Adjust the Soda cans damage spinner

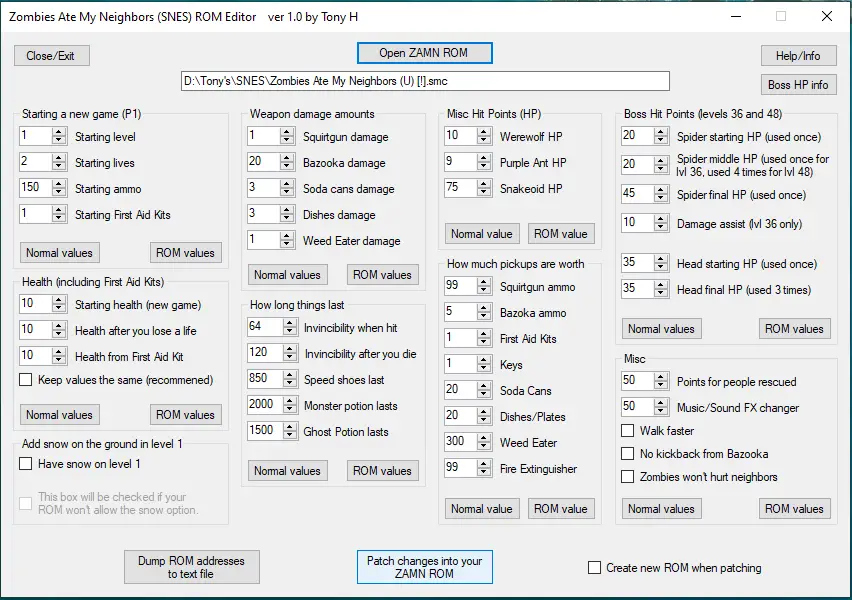[287, 188]
